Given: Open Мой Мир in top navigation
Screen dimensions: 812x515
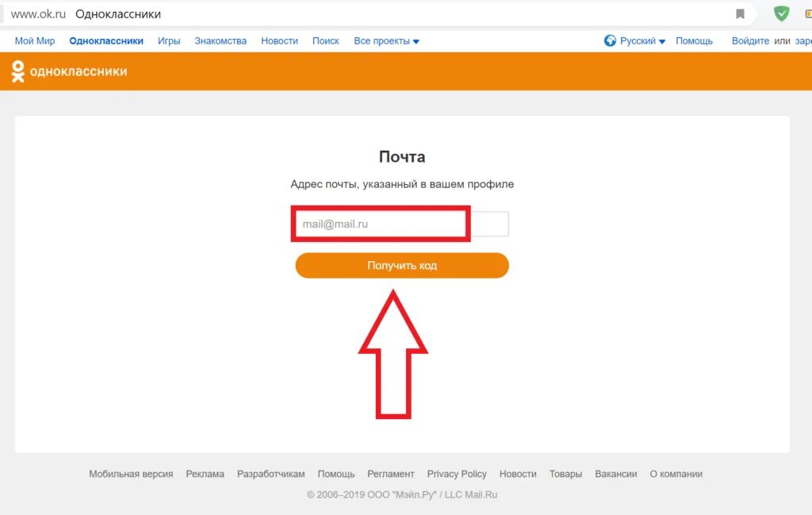Looking at the screenshot, I should tap(35, 41).
